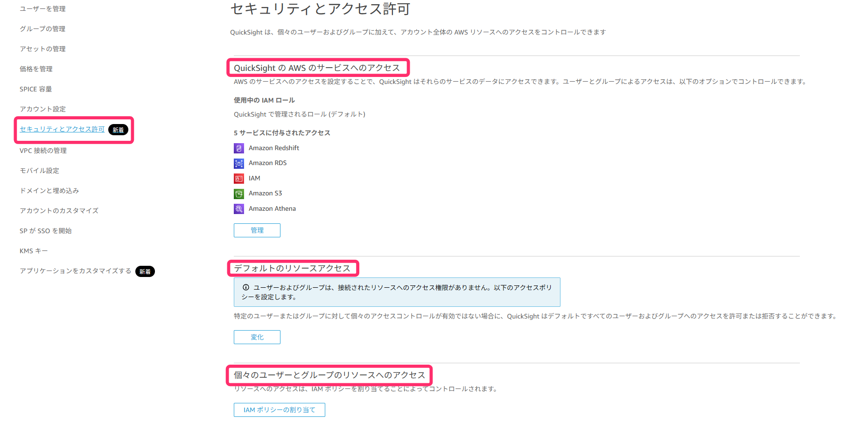Image resolution: width=868 pixels, height=429 pixels.
Task: Click Amazon S3 service name
Action: pyautogui.click(x=266, y=193)
